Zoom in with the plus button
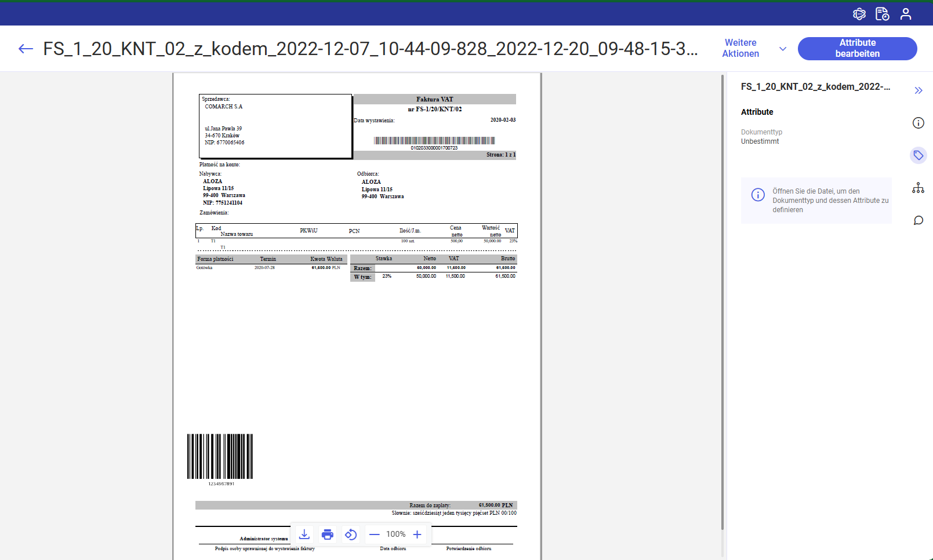 pyautogui.click(x=417, y=534)
